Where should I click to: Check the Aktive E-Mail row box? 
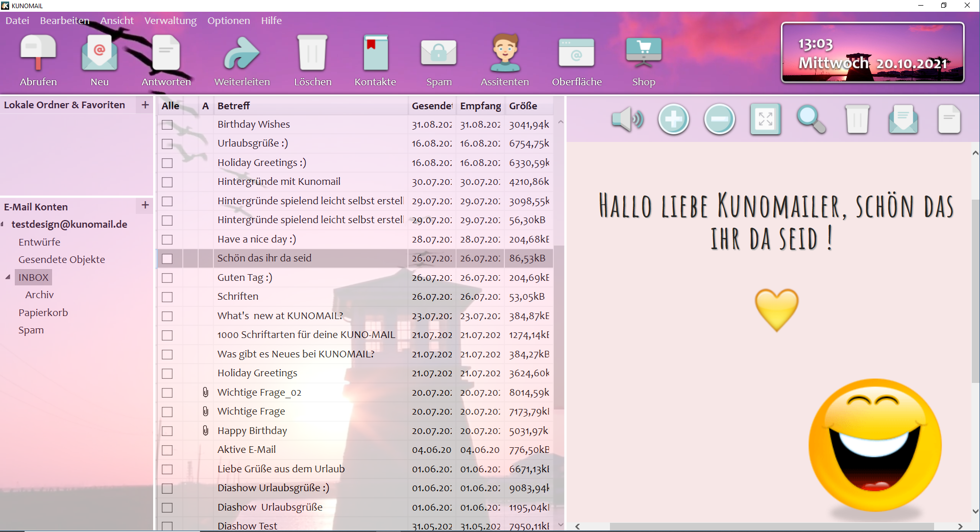tap(167, 450)
